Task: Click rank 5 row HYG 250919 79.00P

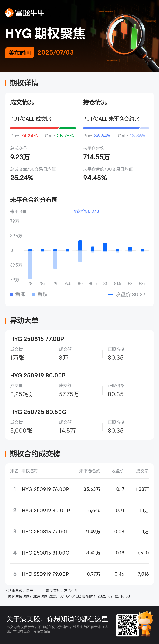Action: coord(79,574)
